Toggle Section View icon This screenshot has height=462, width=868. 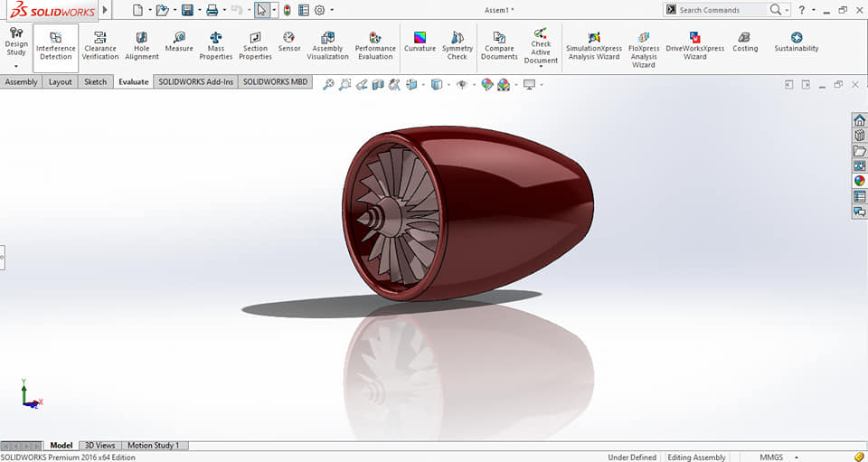click(378, 85)
